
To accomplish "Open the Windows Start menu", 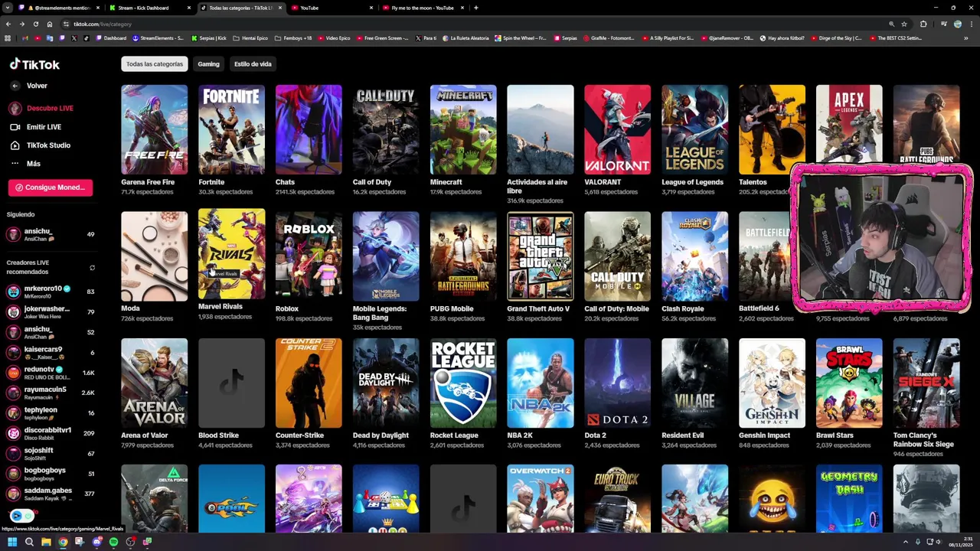I will coord(11,542).
